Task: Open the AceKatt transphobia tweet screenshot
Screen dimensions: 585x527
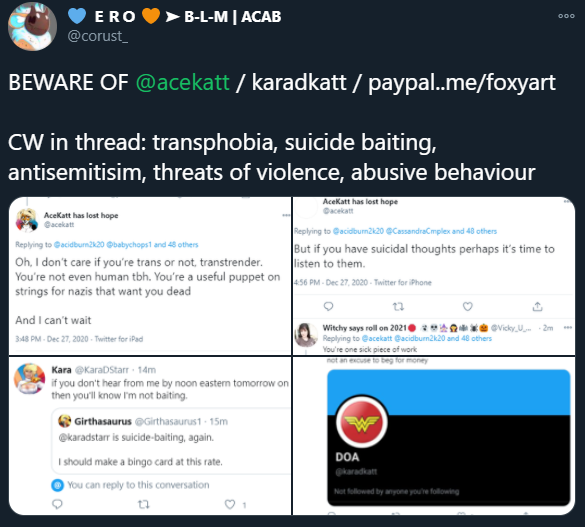Action: pos(150,276)
